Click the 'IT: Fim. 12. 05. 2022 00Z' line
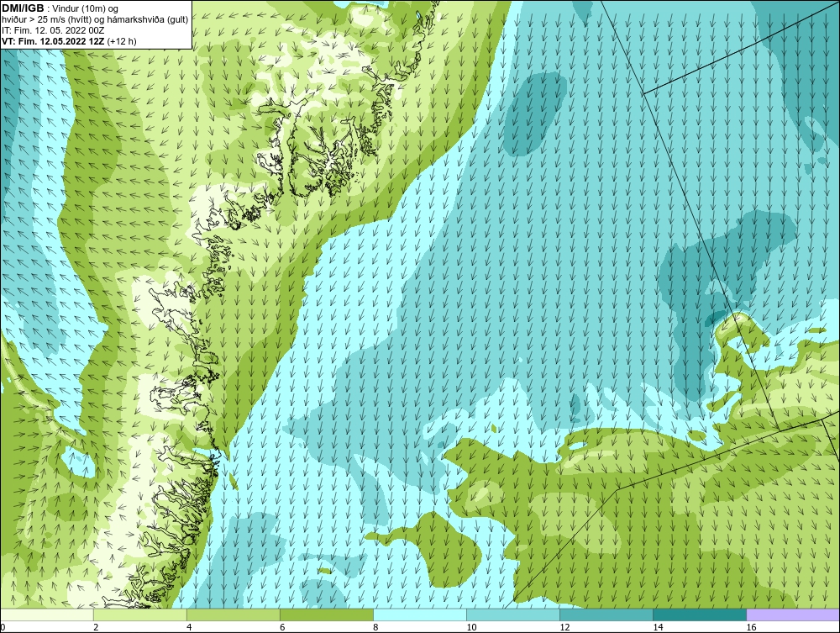This screenshot has width=840, height=633. click(x=53, y=30)
